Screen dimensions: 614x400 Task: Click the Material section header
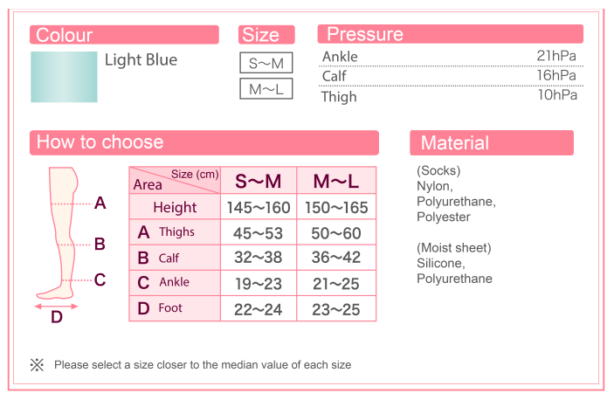(491, 143)
